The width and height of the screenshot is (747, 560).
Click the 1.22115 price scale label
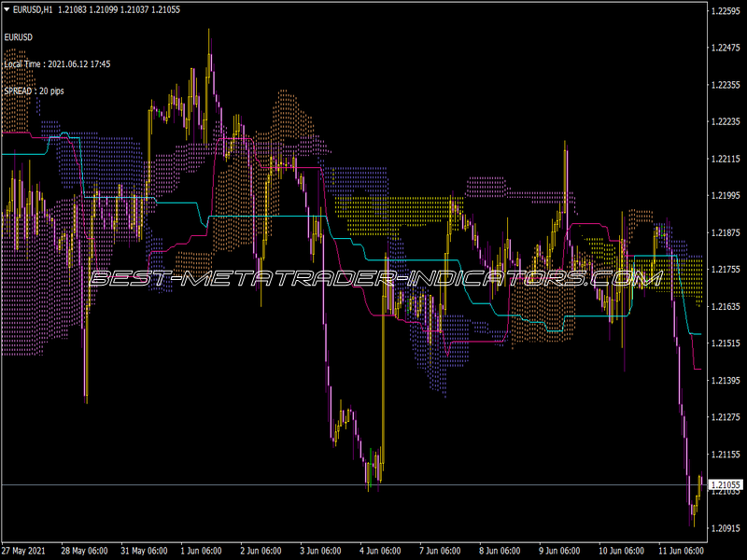(726, 159)
